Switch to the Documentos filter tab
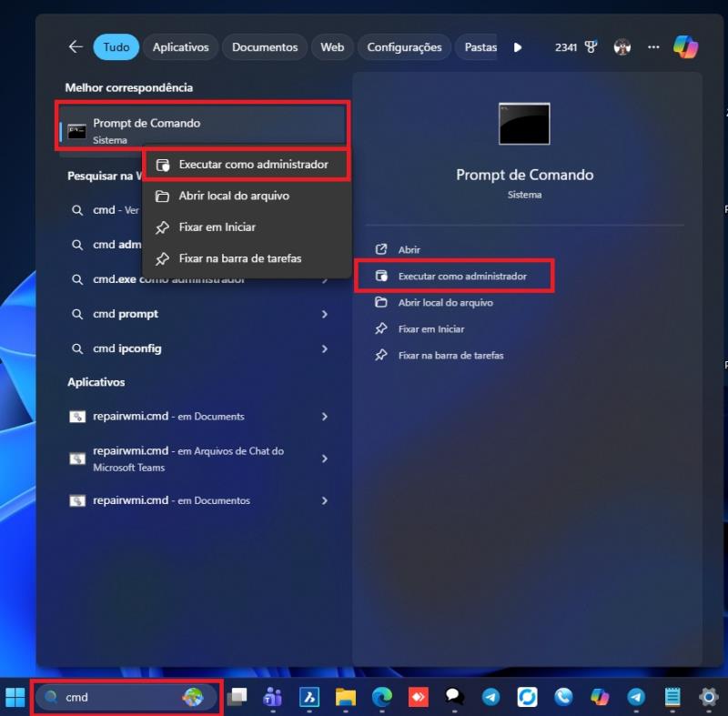The image size is (728, 716). tap(265, 47)
